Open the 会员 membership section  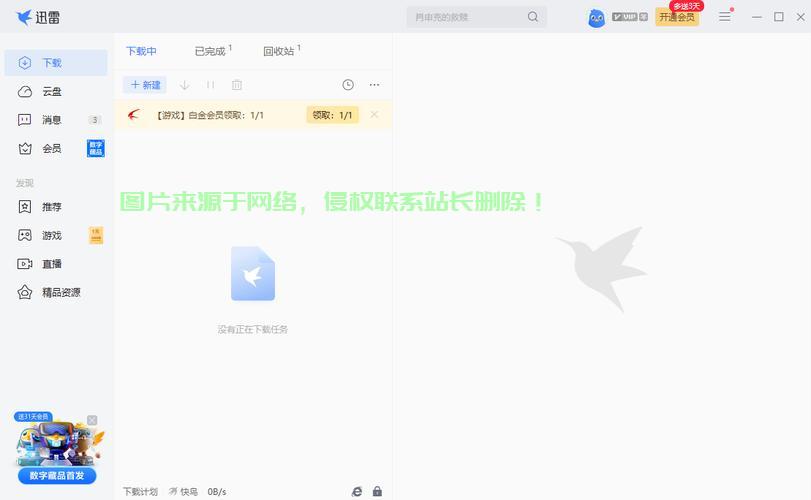[x=56, y=148]
